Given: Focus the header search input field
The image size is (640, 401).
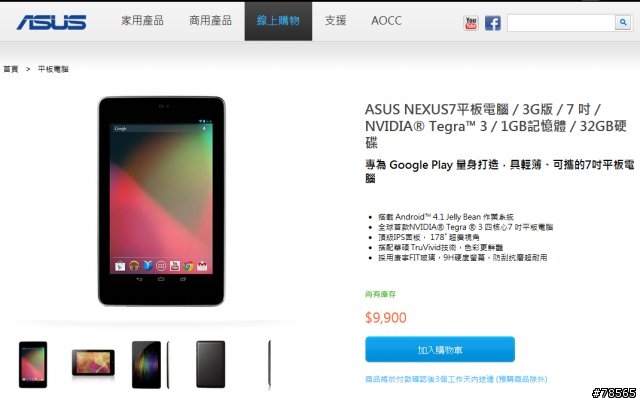Looking at the screenshot, I should coord(561,22).
